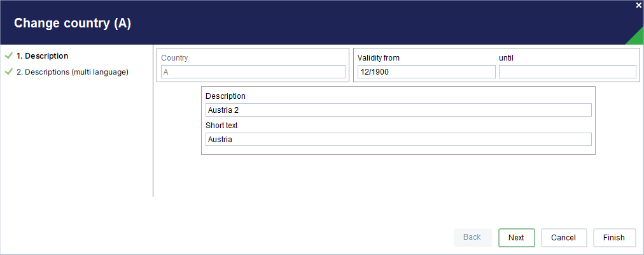Open the 1. Description wizard step

[42, 56]
